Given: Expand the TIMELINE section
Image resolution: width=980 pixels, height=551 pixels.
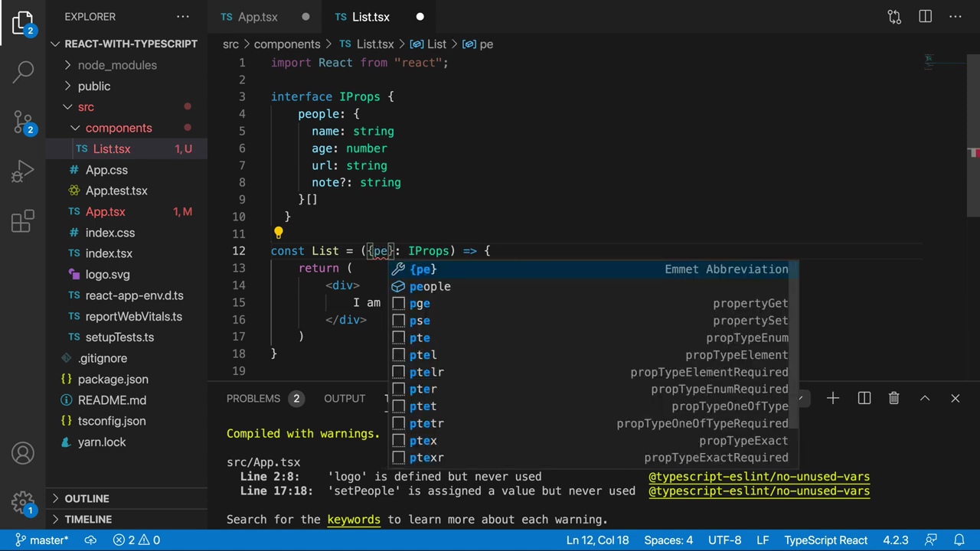Looking at the screenshot, I should pos(126,519).
